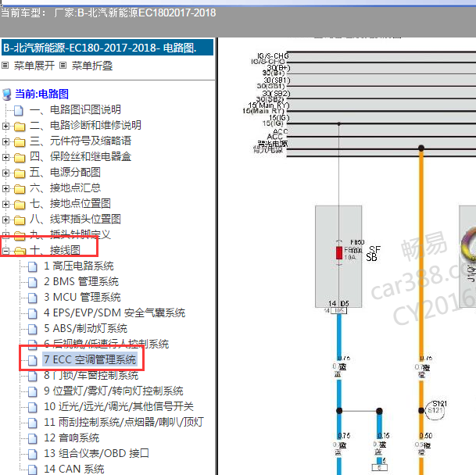This screenshot has height=475, width=476.
Task: Open 14 CAN 系统 diagram
Action: (x=74, y=469)
